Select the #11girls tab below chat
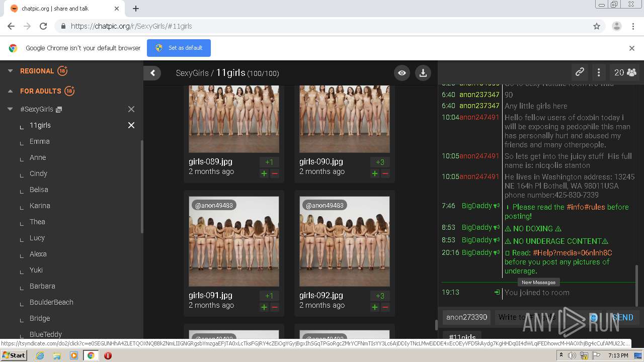644x362 pixels. 462,337
